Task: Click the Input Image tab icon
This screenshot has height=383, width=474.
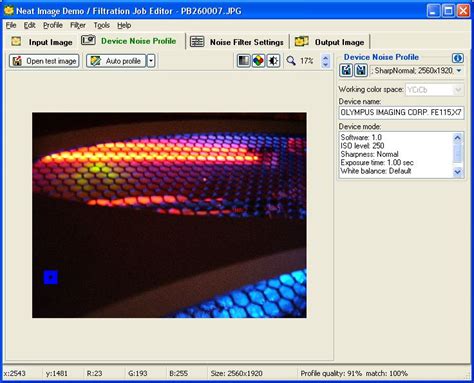Action: click(16, 41)
